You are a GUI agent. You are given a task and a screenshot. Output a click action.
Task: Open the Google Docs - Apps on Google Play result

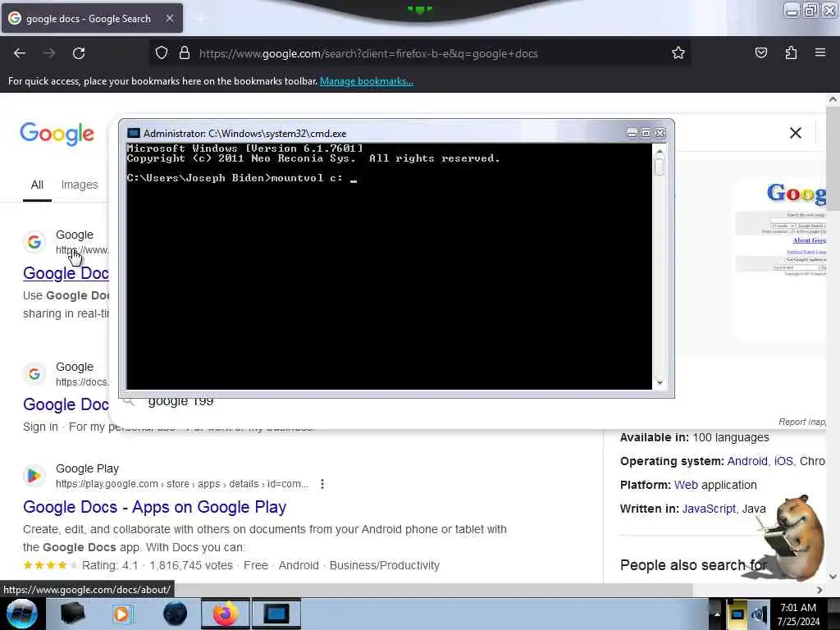tap(155, 507)
